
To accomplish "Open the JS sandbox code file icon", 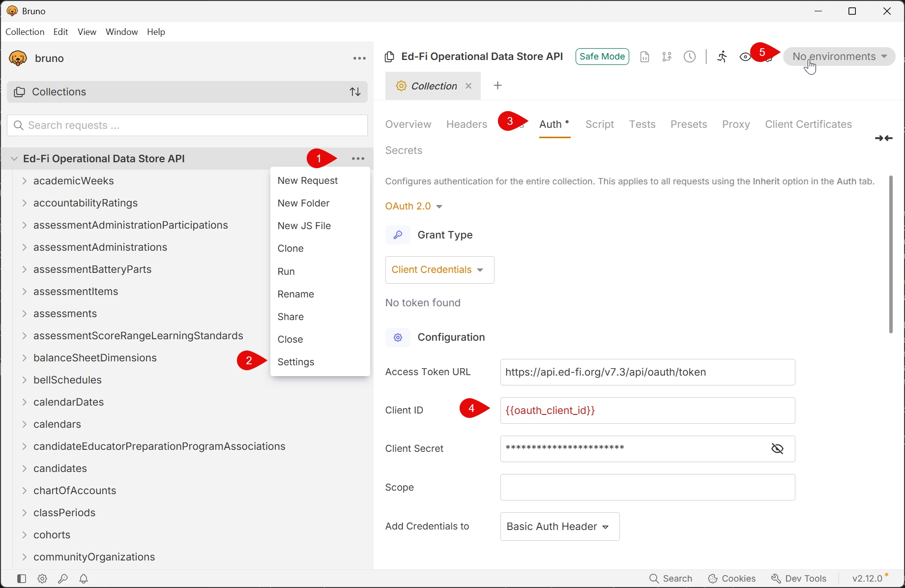I will (644, 57).
